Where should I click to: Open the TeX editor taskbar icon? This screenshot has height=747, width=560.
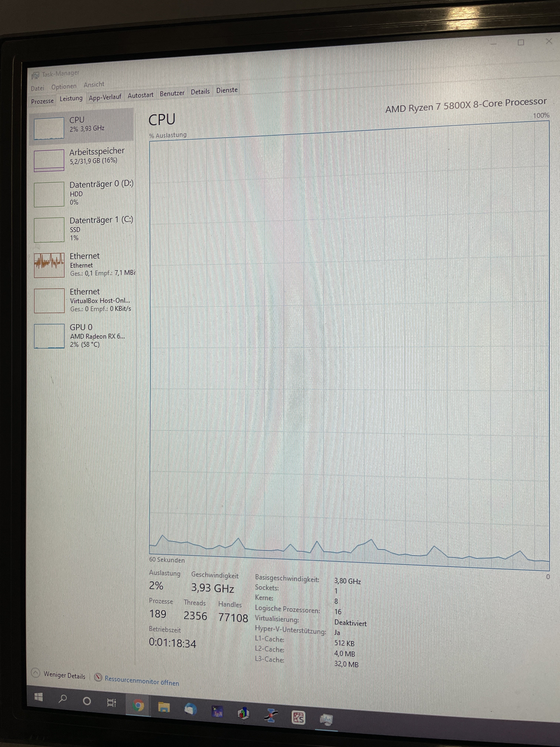[217, 711]
